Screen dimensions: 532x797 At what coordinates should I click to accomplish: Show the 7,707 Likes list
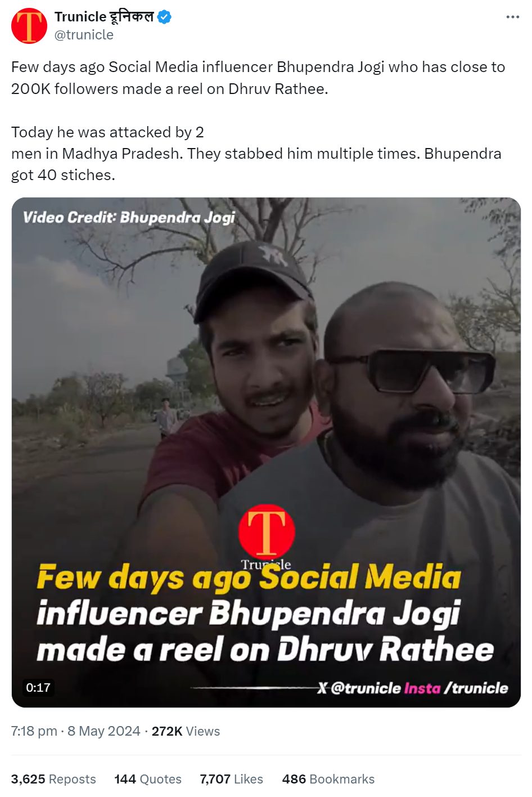point(231,779)
